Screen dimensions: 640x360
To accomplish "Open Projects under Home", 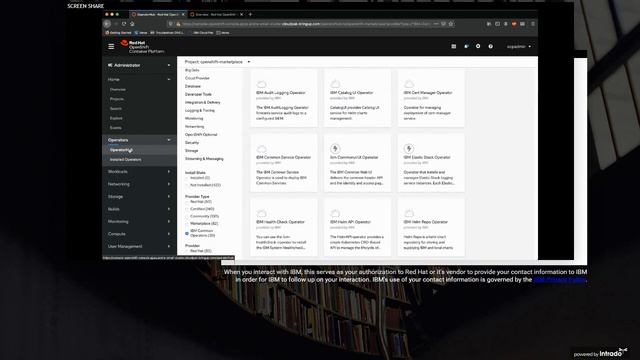I will (x=117, y=99).
